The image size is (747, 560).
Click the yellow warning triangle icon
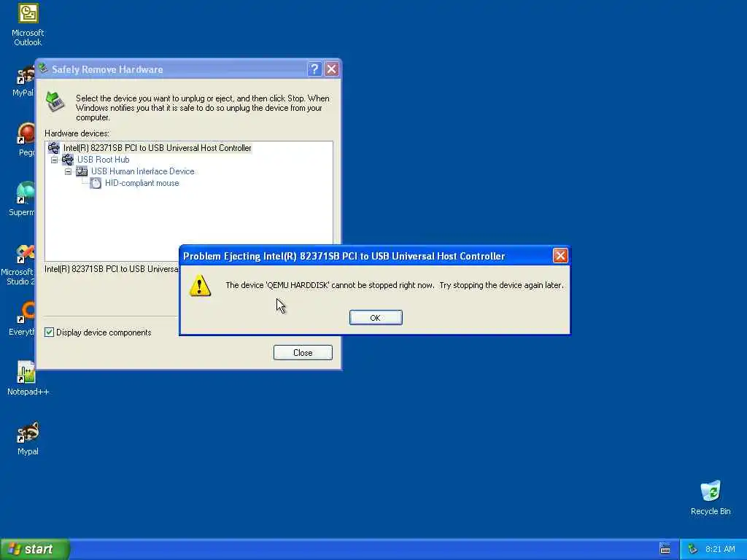click(x=200, y=286)
